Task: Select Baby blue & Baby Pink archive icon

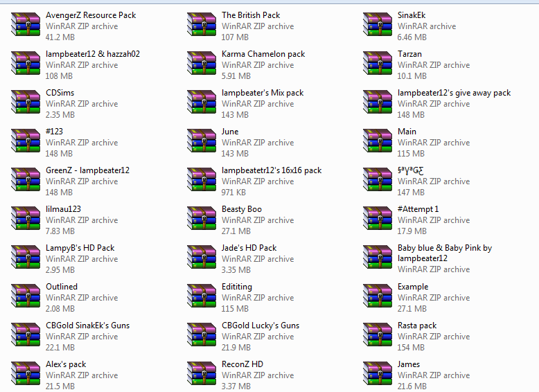Action: (378, 258)
